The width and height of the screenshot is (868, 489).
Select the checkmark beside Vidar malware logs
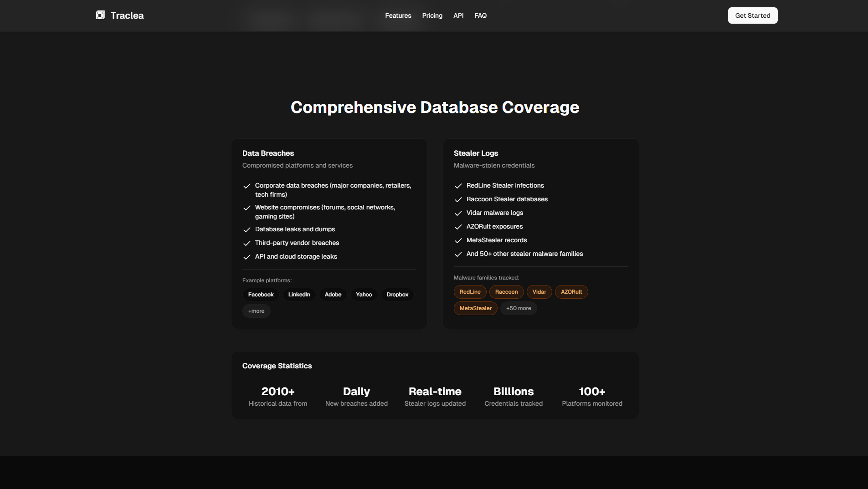coord(458,213)
